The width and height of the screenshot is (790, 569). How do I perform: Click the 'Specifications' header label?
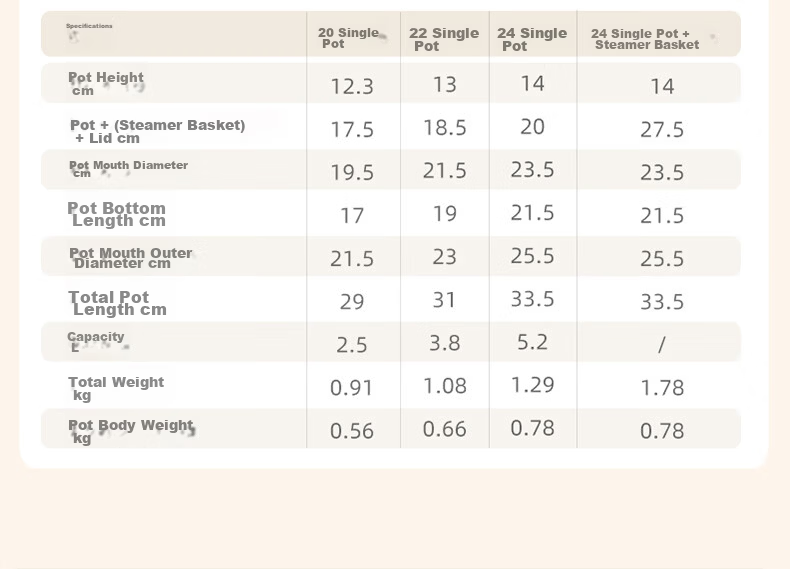[89, 26]
